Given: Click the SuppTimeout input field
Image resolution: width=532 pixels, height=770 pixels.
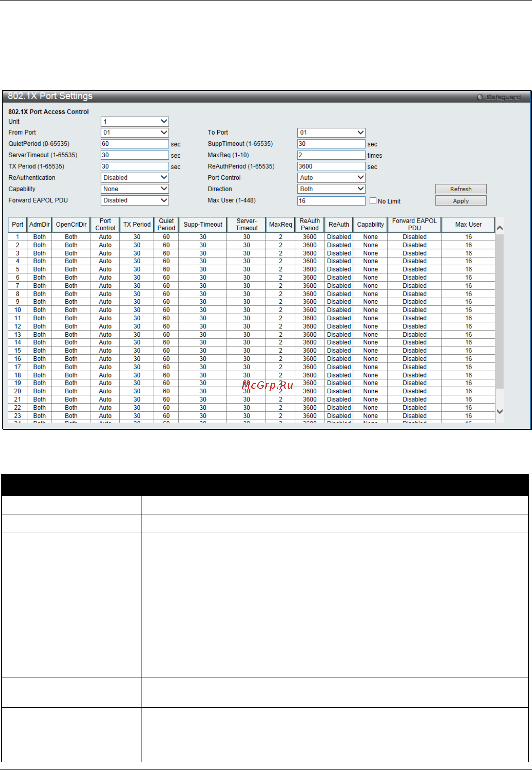Looking at the screenshot, I should coord(331,144).
